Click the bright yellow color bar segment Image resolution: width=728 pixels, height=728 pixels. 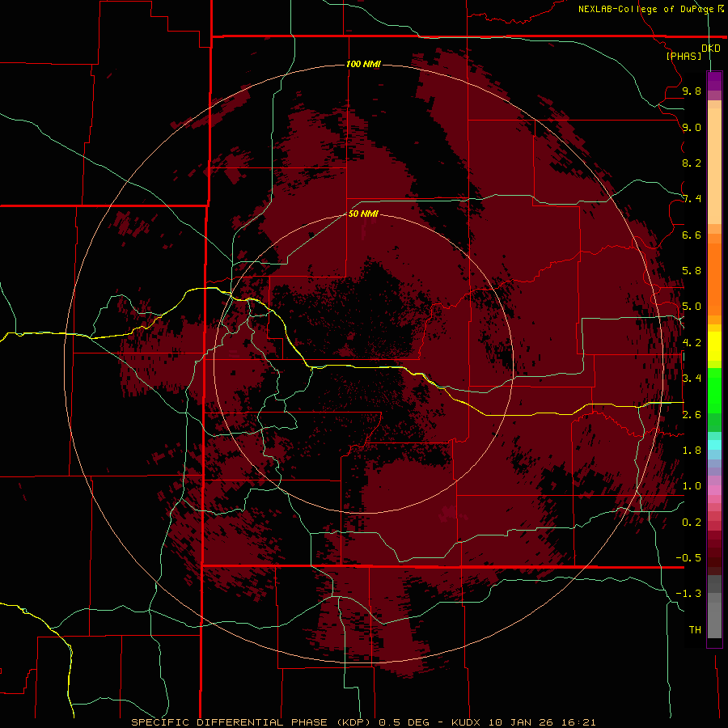pyautogui.click(x=714, y=346)
